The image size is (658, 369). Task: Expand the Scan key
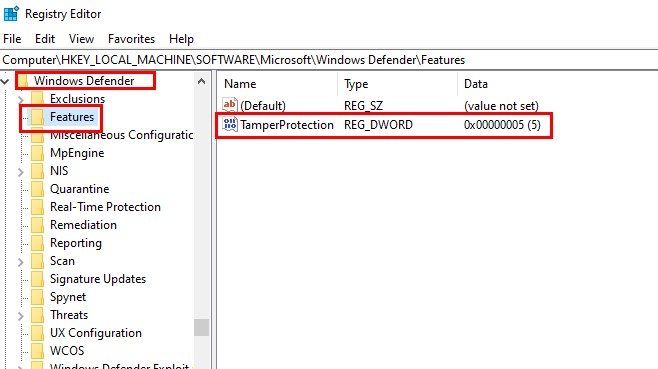click(x=21, y=262)
